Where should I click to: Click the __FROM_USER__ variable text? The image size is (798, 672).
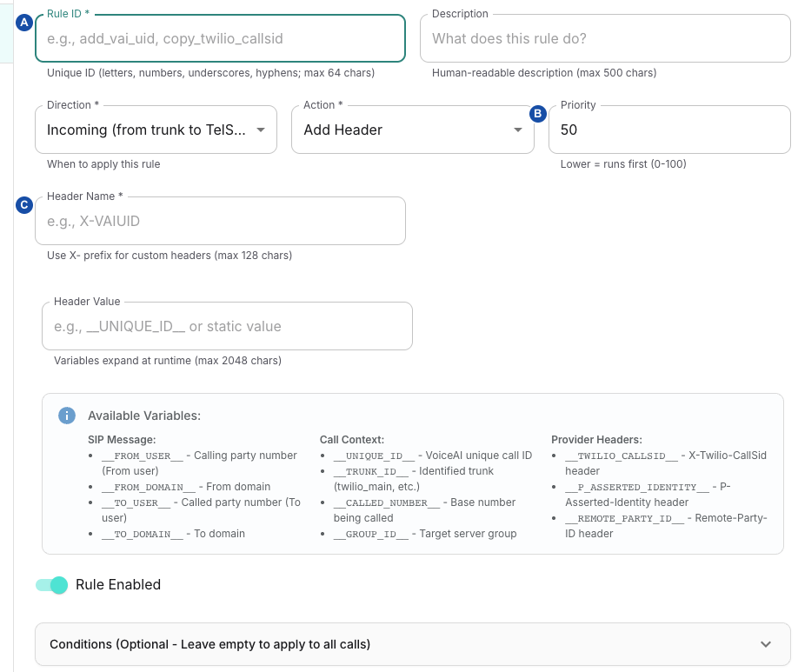coord(142,456)
